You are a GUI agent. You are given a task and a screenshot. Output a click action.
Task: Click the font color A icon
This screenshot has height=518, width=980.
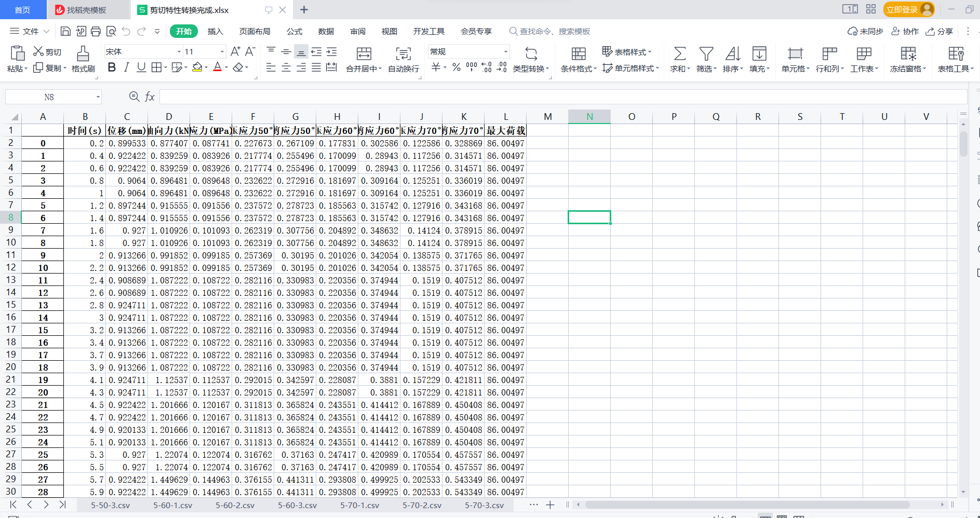217,67
